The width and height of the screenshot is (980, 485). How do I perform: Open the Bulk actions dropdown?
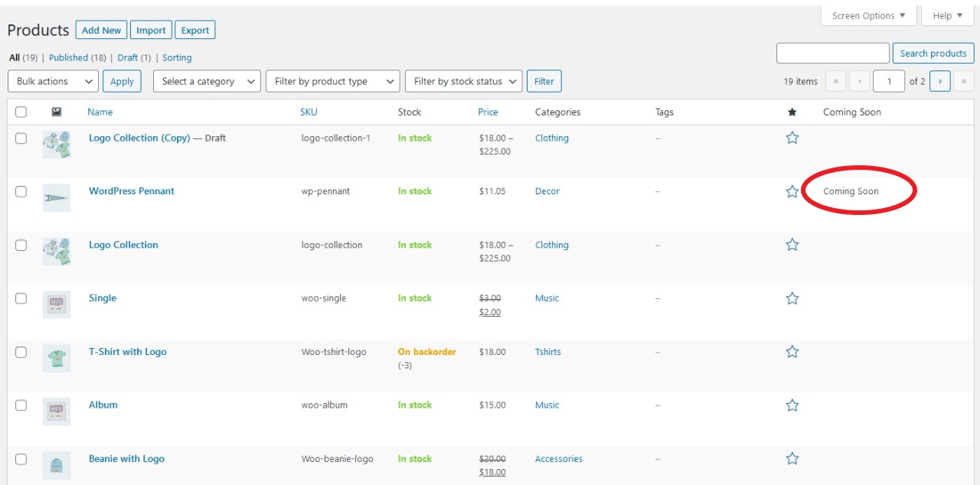coord(53,81)
